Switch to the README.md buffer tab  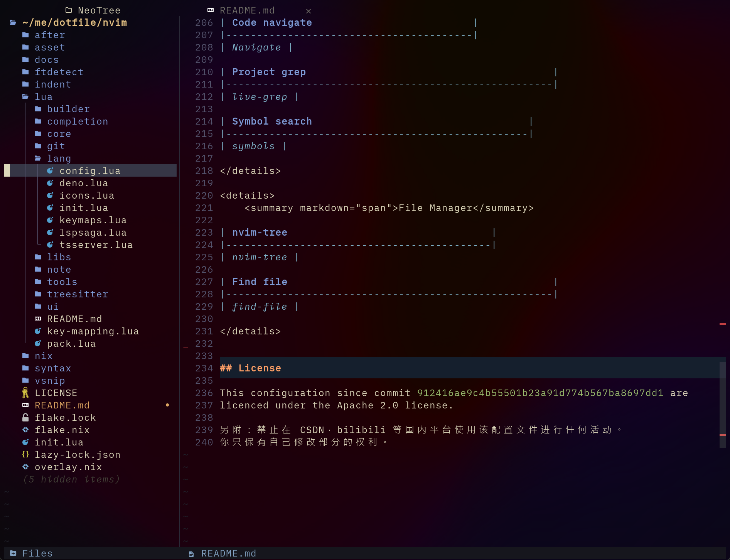247,10
